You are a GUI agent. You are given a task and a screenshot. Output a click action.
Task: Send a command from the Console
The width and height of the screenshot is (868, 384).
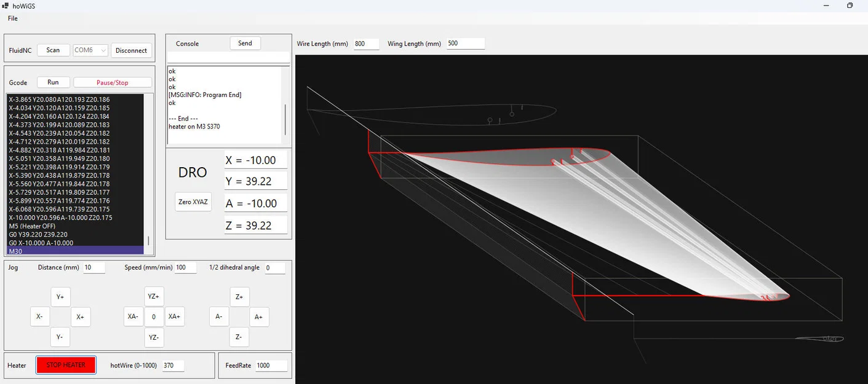pyautogui.click(x=244, y=43)
